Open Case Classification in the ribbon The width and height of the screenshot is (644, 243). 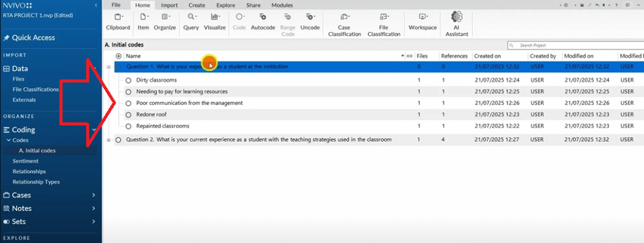[344, 24]
